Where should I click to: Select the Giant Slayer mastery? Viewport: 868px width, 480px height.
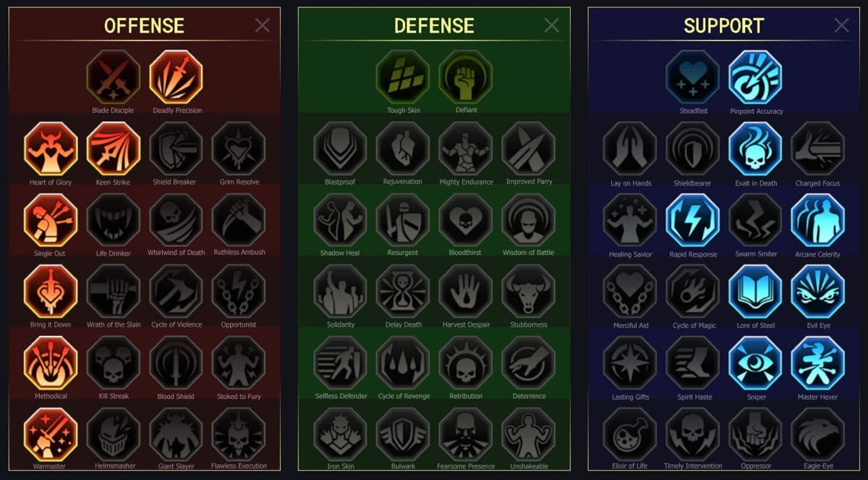[176, 434]
